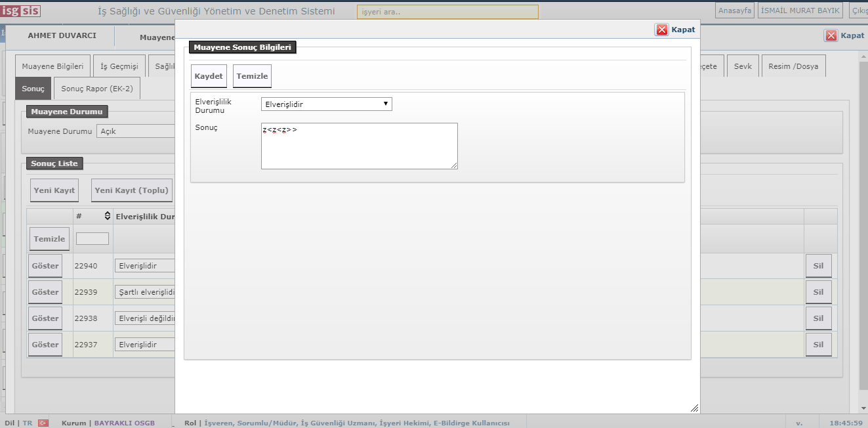The image size is (868, 428).
Task: Click Sil for record 22938
Action: [x=818, y=318]
